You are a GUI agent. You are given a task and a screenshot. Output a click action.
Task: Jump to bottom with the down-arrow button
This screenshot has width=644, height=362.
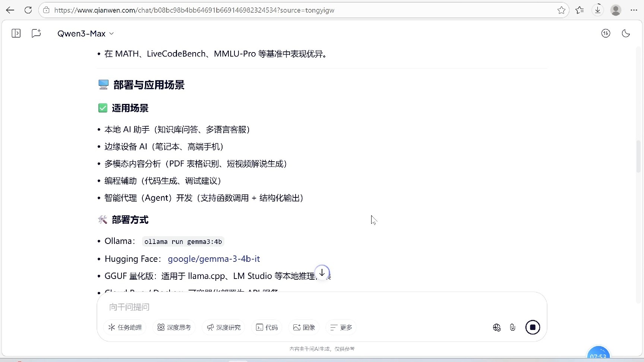pyautogui.click(x=322, y=273)
